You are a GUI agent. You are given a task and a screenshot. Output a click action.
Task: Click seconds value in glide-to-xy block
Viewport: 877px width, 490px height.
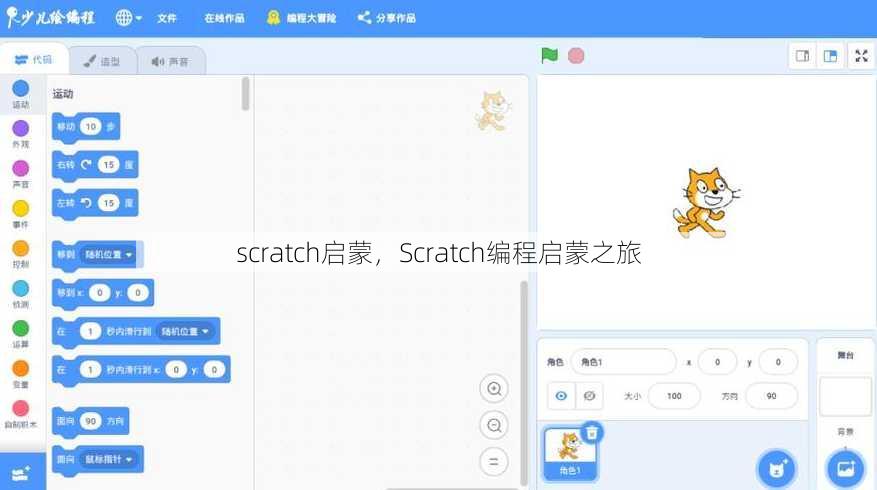[90, 369]
